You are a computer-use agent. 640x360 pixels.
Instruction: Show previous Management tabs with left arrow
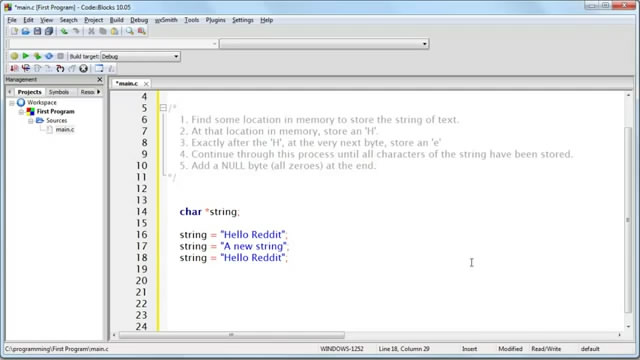pos(10,92)
